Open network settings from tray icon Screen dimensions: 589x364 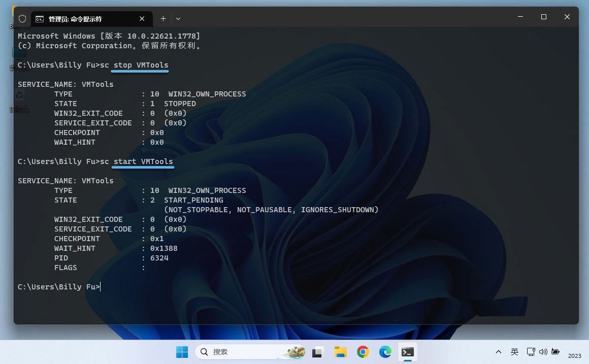(x=531, y=352)
